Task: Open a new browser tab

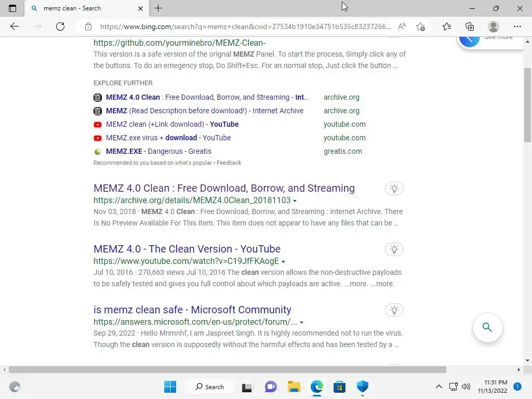Action: point(158,8)
